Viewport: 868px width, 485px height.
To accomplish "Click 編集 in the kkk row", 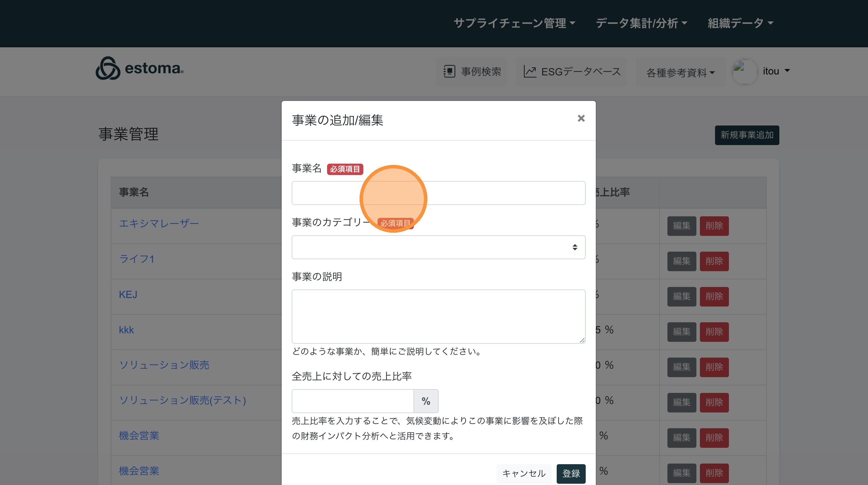I will pyautogui.click(x=682, y=332).
